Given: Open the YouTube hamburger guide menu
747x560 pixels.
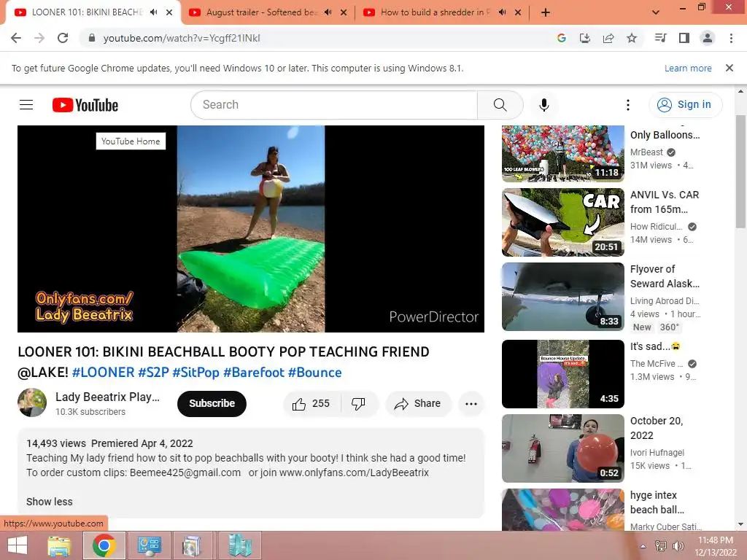Looking at the screenshot, I should tap(26, 104).
